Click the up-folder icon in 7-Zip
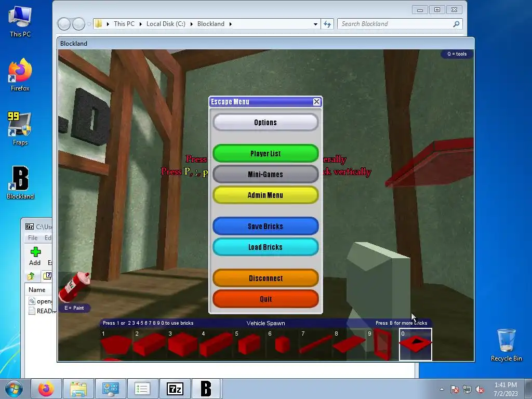The image size is (532, 399). point(31,276)
